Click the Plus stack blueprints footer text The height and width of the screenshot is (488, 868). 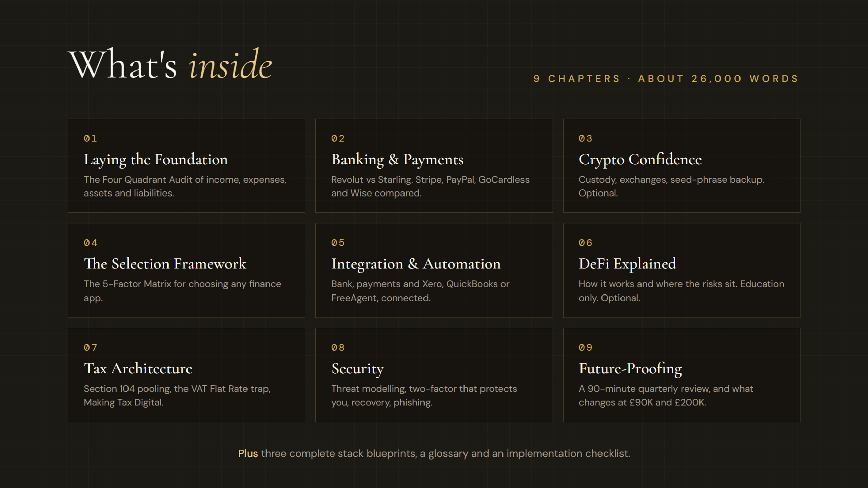pos(434,453)
